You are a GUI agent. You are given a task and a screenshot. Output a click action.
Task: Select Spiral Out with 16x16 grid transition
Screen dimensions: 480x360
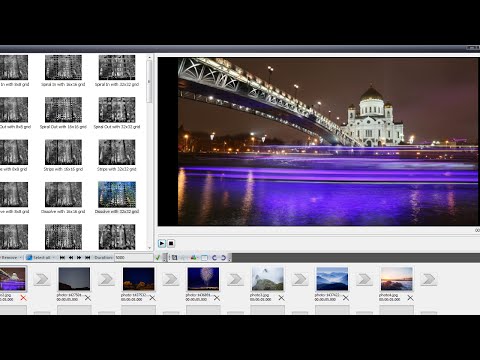pos(63,113)
